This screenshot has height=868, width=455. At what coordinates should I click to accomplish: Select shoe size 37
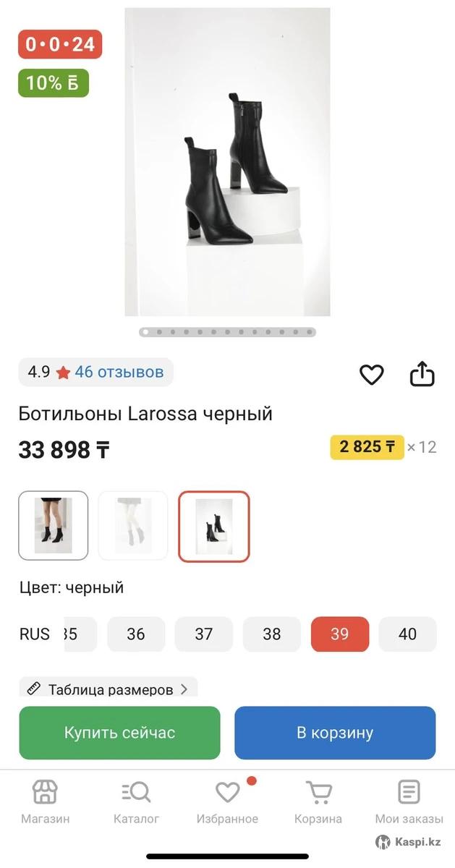click(x=204, y=634)
